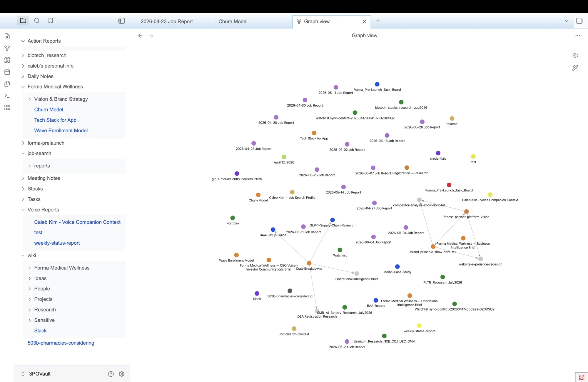
Task: Switch to 2026-04-23 Job Report tab
Action: [167, 21]
